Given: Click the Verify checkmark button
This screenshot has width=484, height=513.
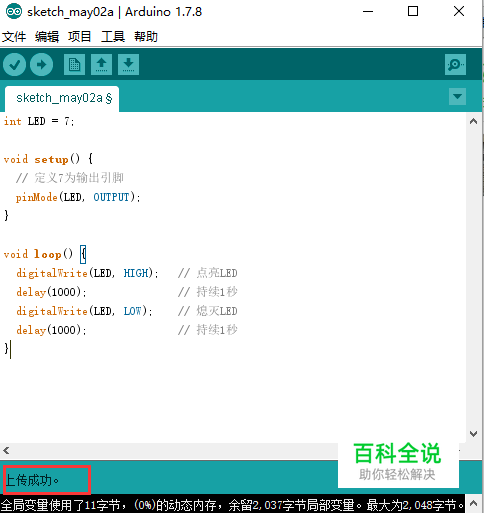Looking at the screenshot, I should point(14,64).
